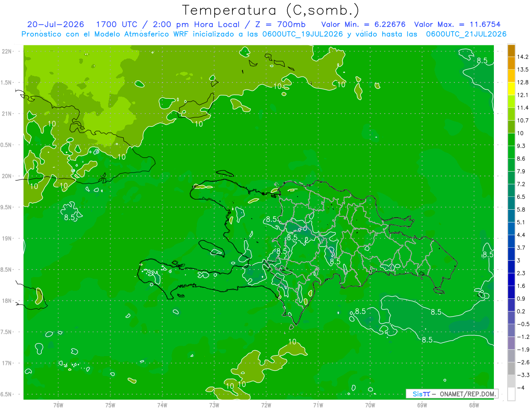Click the valid-until time '0600UTC_21JUL2026'

[x=466, y=34]
